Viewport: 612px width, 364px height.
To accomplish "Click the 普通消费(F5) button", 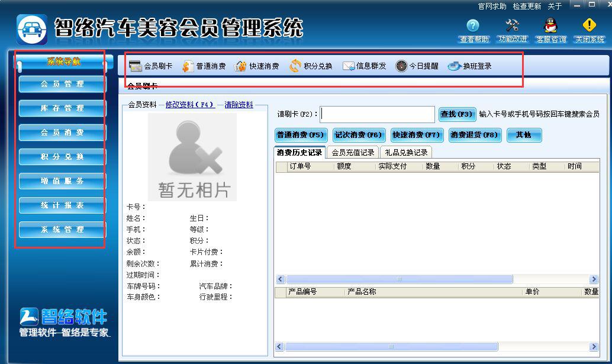I will 301,135.
